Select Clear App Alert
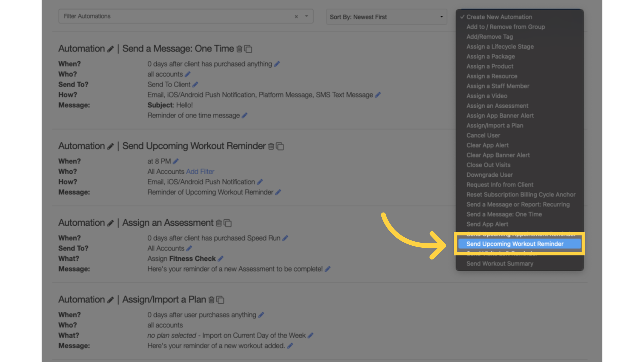This screenshot has height=362, width=644. [520, 145]
